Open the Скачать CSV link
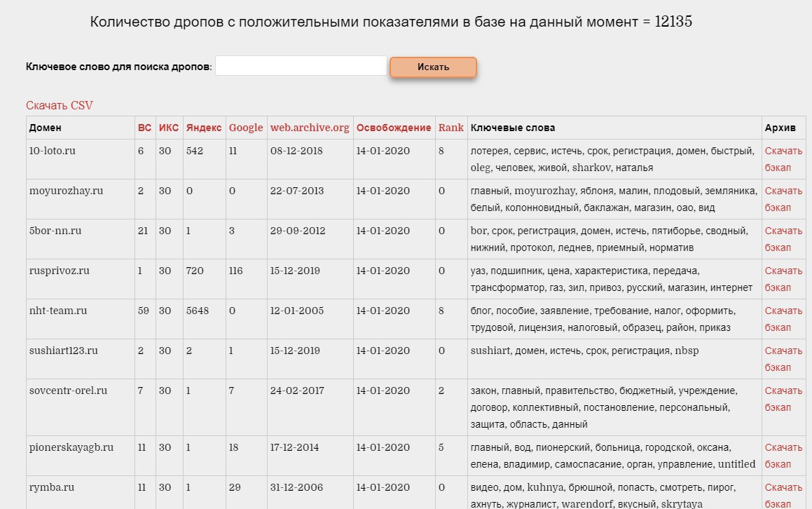This screenshot has height=509, width=812. tap(60, 105)
